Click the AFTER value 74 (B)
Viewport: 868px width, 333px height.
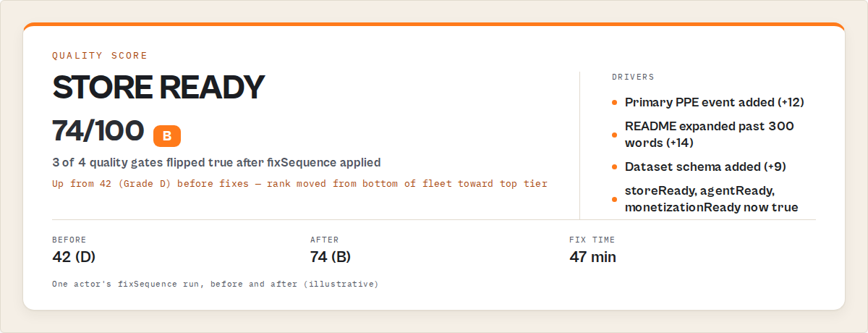[x=331, y=257]
